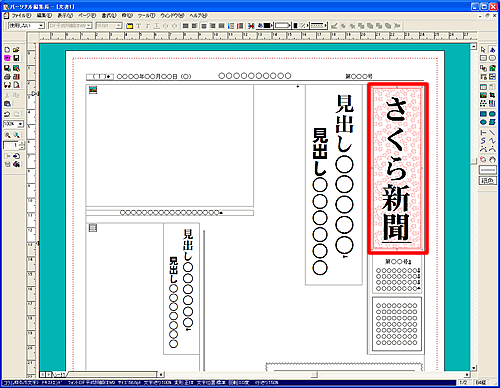Open the font name dropdown

(x=89, y=26)
